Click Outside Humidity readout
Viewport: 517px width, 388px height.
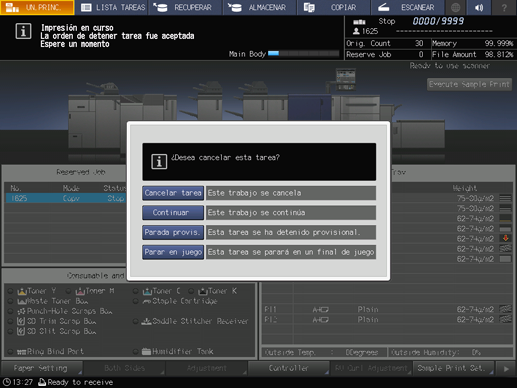[450, 352]
